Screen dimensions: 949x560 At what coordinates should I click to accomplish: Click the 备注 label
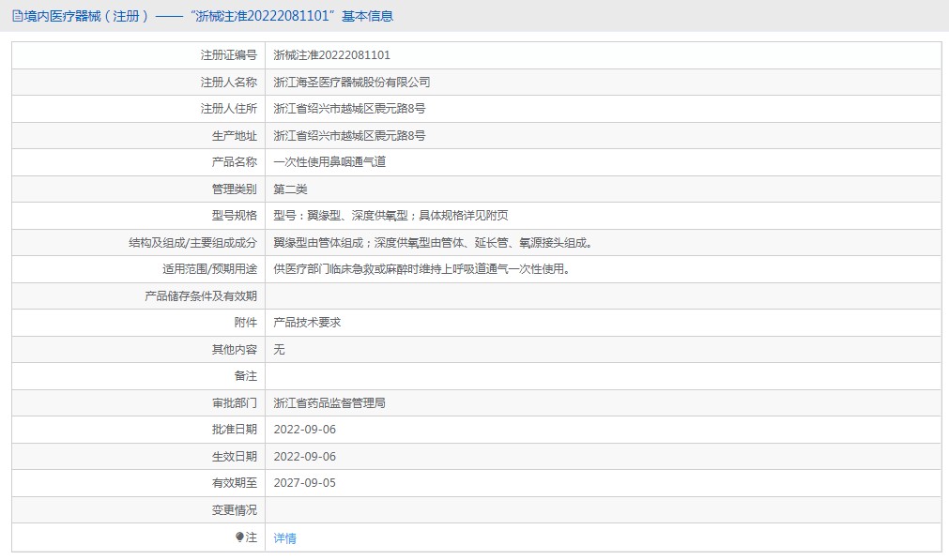tap(246, 375)
